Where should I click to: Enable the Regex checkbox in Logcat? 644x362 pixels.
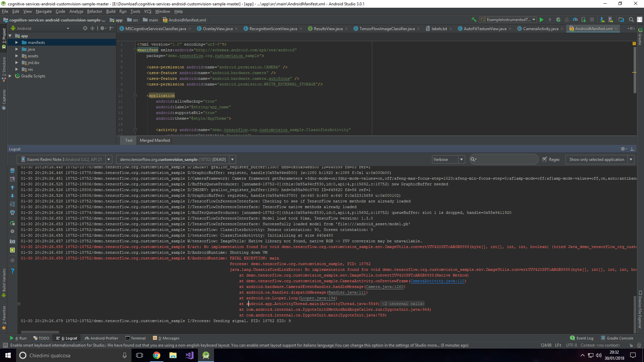pyautogui.click(x=545, y=159)
